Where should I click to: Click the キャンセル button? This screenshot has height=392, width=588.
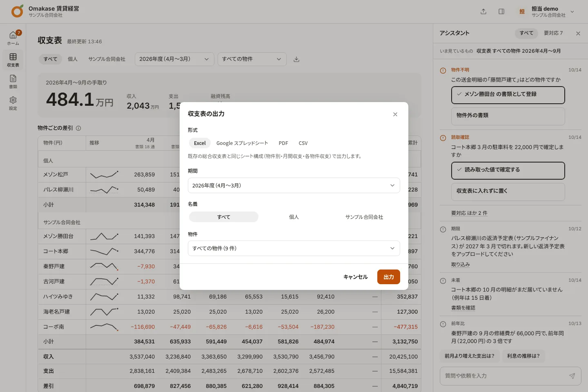[x=355, y=277]
